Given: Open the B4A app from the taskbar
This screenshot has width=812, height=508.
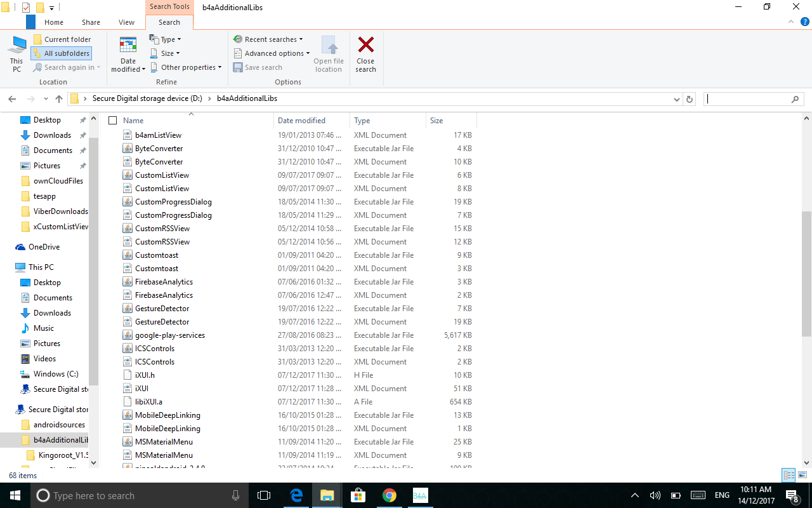Looking at the screenshot, I should pos(421,495).
